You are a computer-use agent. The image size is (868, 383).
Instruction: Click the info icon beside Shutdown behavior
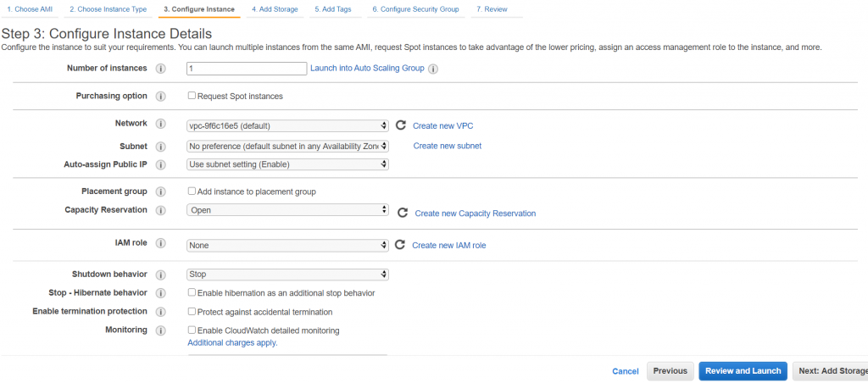[x=161, y=275]
